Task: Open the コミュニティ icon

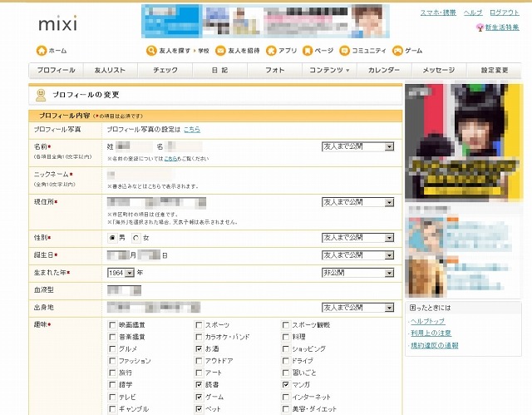Action: (344, 51)
